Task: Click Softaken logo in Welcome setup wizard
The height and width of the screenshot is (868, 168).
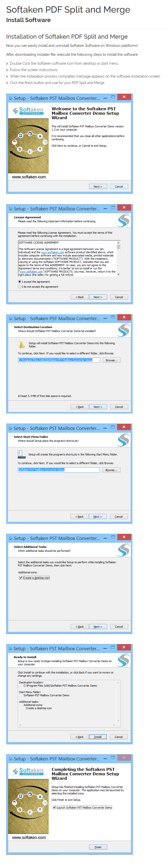Action: (x=28, y=111)
